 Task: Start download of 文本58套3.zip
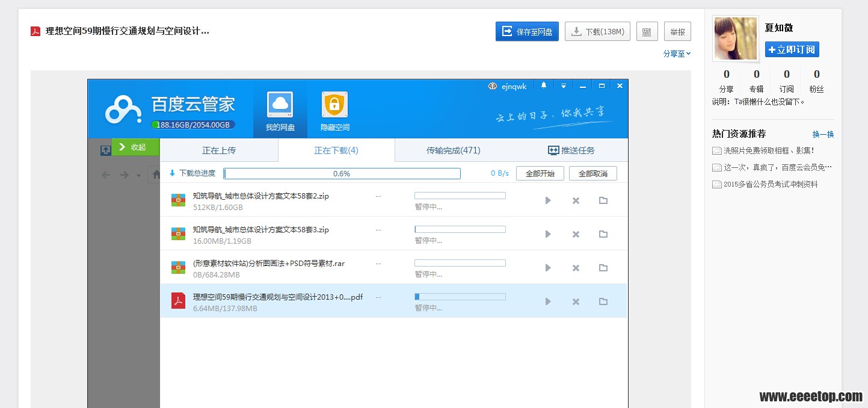point(548,234)
